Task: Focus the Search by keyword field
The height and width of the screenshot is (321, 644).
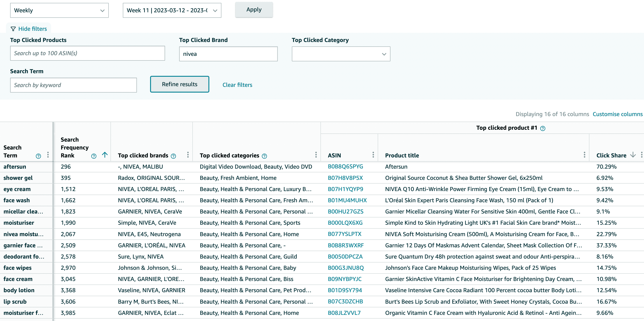Action: coord(73,85)
